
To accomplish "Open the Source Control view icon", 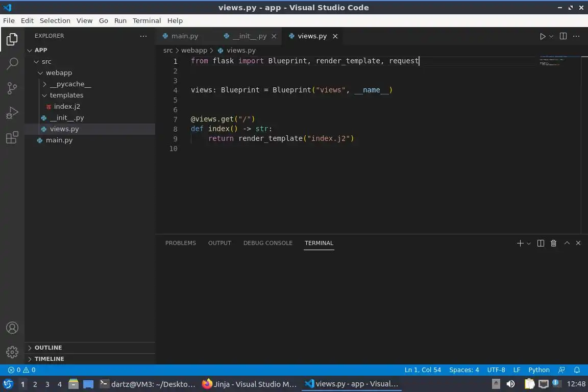I will [12, 88].
